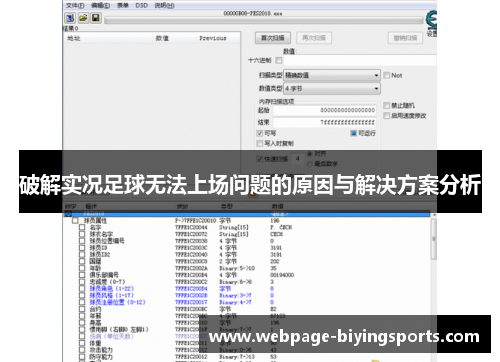Check the 国籍 row checkbox
Viewport: 500px width, 362px height.
pos(82,261)
